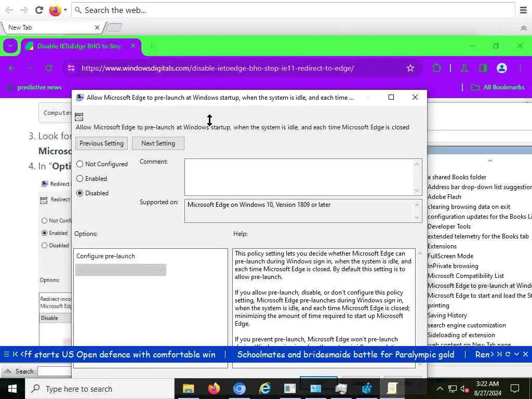Open news ticker hamburger menu

coord(6,354)
